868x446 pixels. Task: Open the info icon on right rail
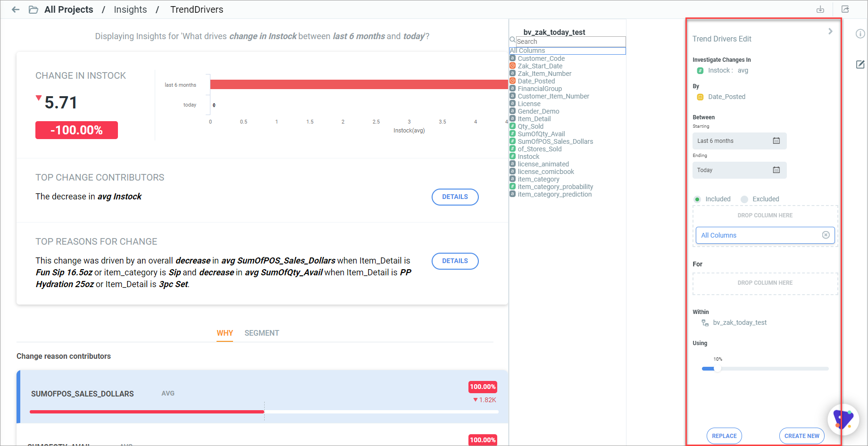pos(860,33)
